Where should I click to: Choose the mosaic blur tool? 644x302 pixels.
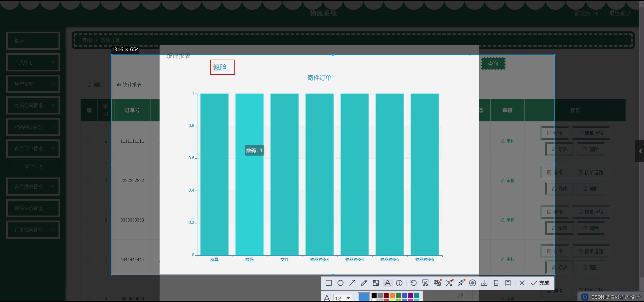point(376,283)
